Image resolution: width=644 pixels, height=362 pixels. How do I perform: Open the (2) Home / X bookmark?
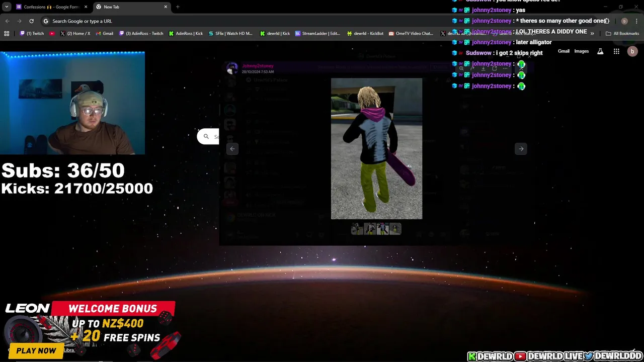tap(75, 34)
